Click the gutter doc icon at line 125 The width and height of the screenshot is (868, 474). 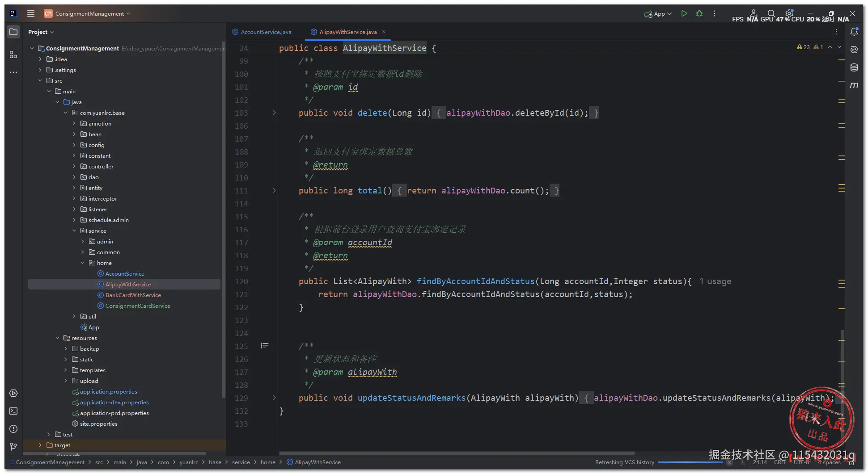click(x=265, y=345)
